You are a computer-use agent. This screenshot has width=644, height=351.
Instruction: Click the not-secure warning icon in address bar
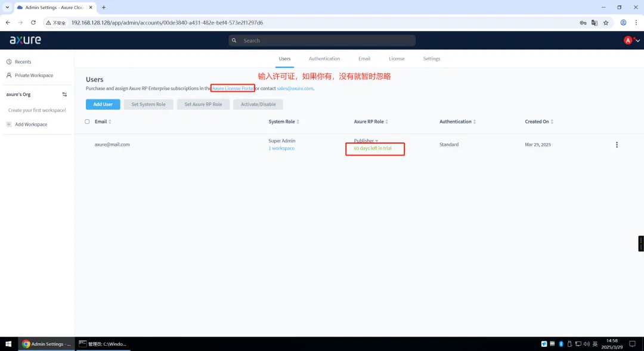(x=48, y=23)
